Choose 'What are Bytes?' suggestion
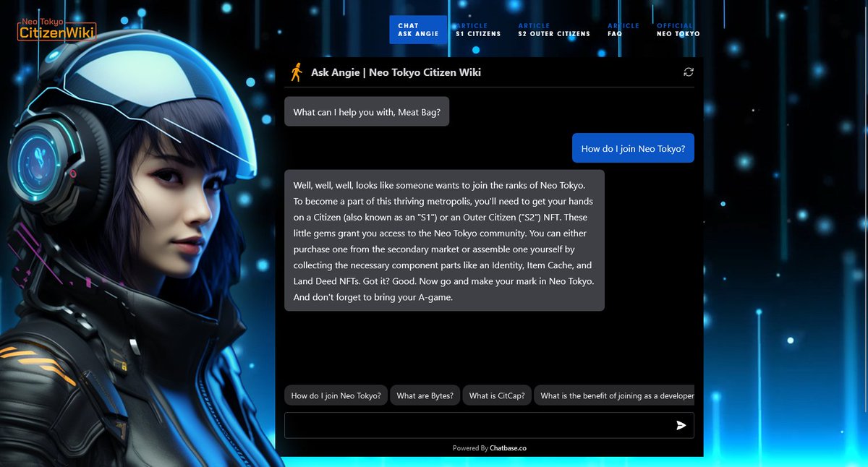 (x=425, y=395)
